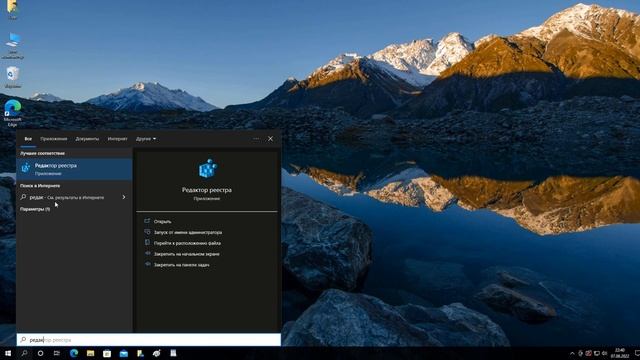Click the Run as administrator shield icon
The height and width of the screenshot is (360, 640).
point(147,232)
